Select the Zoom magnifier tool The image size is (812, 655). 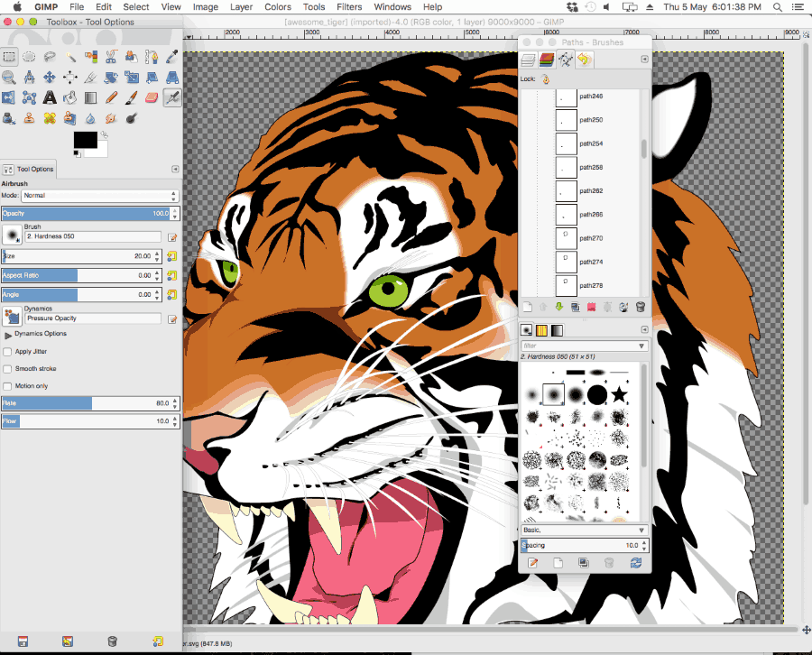coord(9,78)
